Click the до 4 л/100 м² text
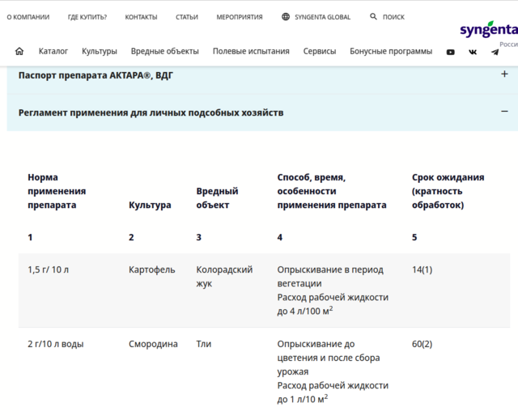This screenshot has width=518, height=420. [305, 311]
